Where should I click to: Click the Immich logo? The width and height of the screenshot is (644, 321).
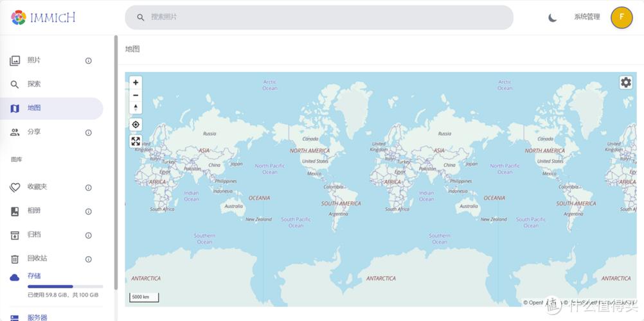click(43, 17)
